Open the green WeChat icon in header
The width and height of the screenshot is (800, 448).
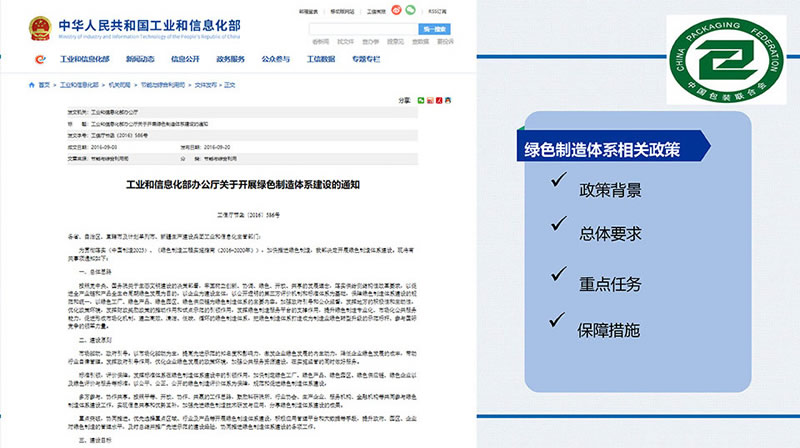tap(410, 10)
